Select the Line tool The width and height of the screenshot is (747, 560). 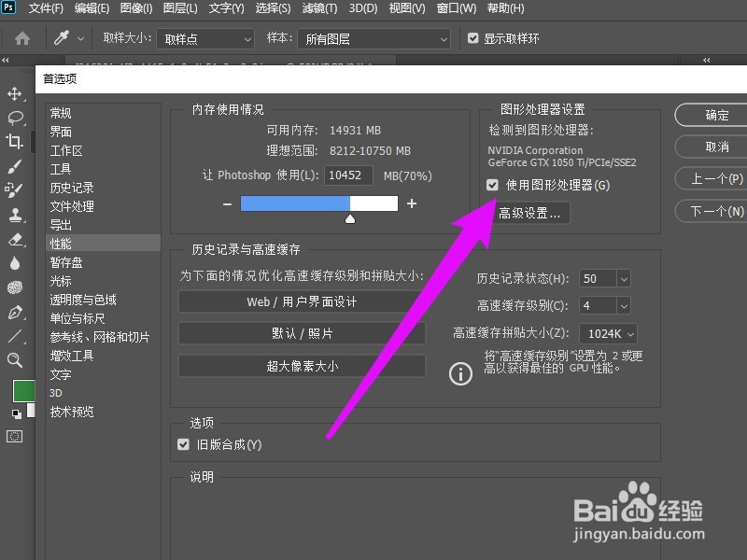pyautogui.click(x=15, y=336)
